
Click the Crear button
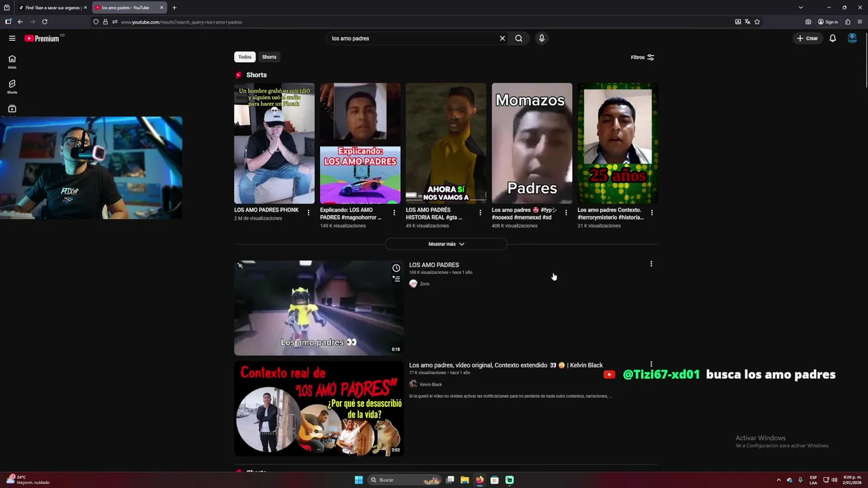coord(808,39)
